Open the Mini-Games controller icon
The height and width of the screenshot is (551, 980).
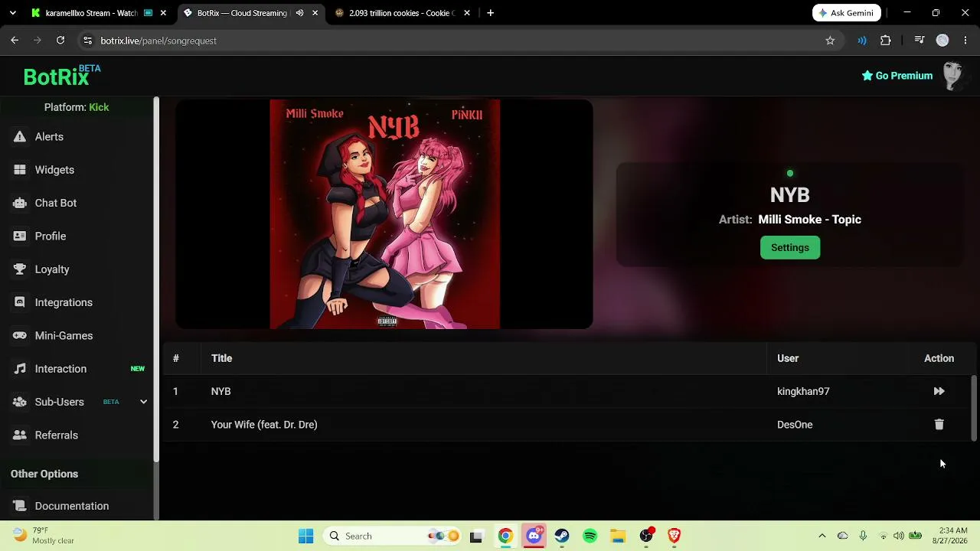(x=20, y=336)
